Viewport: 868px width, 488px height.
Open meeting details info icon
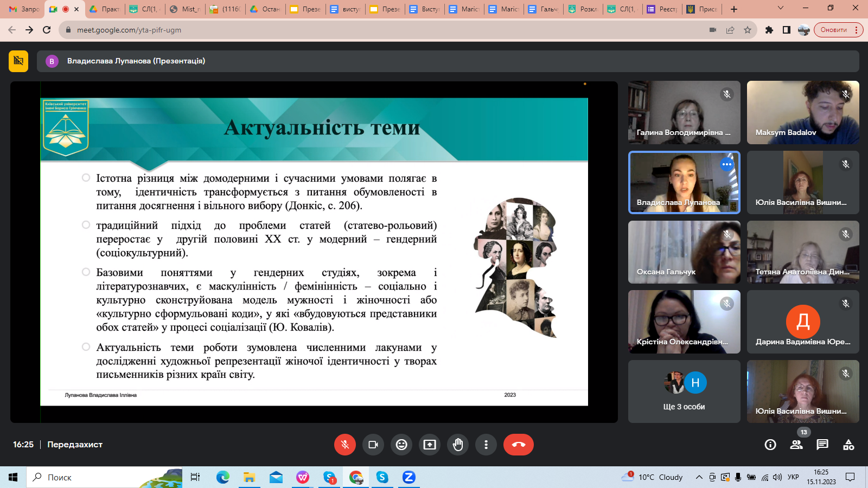tap(770, 445)
